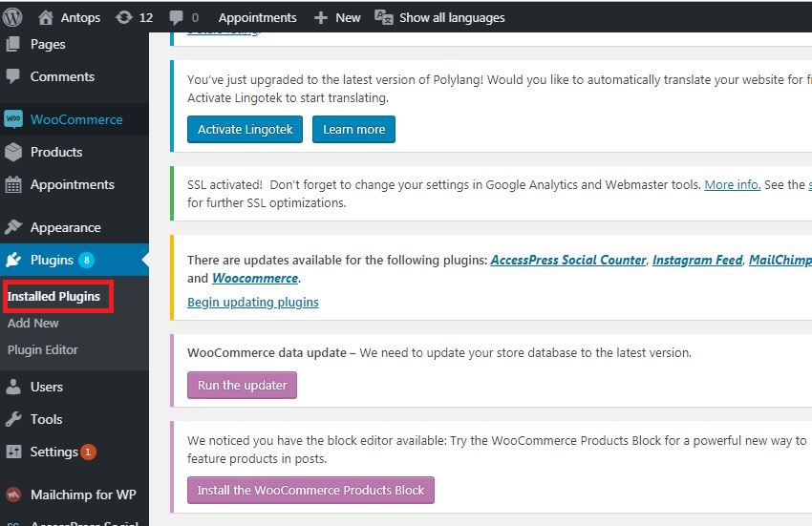Click the updates refresh icon in the admin bar
Viewport: 812px width, 526px height.
[124, 17]
